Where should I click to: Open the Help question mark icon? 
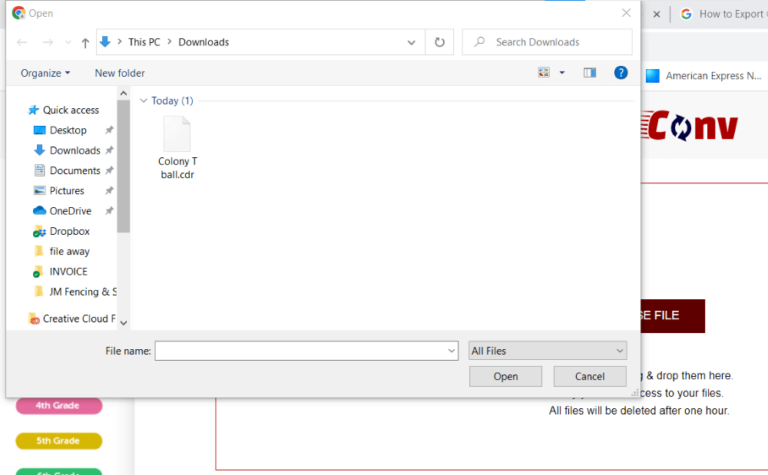click(620, 73)
